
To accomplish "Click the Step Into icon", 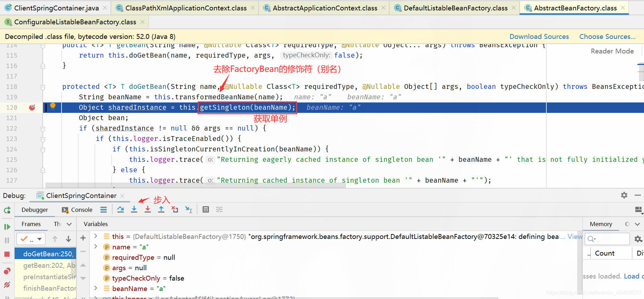I will (x=134, y=209).
